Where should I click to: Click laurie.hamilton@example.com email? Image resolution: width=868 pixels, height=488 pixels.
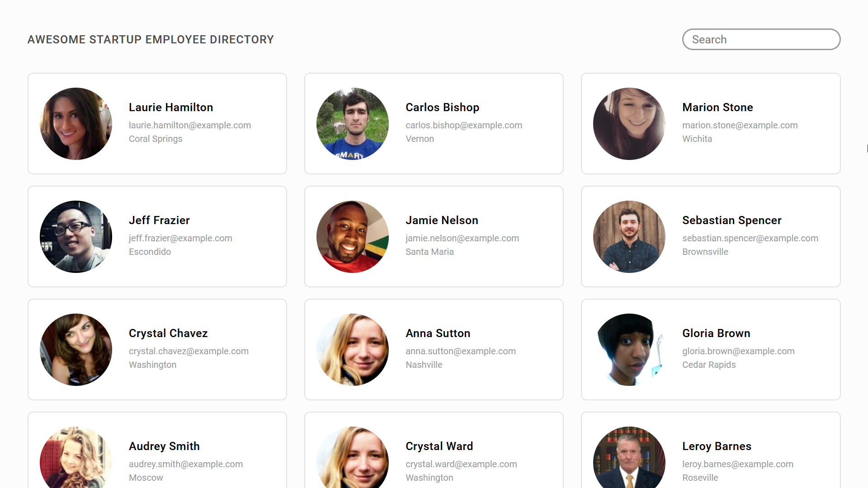tap(190, 125)
